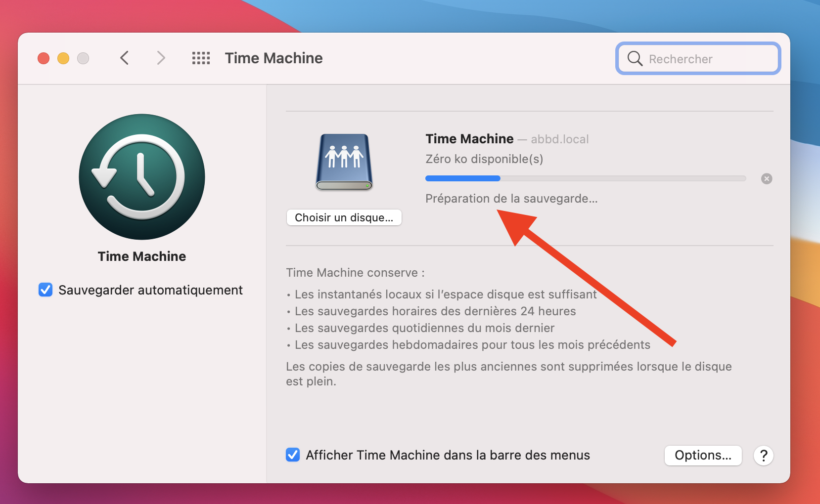Image resolution: width=820 pixels, height=504 pixels.
Task: Show all preferences via grid icon
Action: [201, 58]
